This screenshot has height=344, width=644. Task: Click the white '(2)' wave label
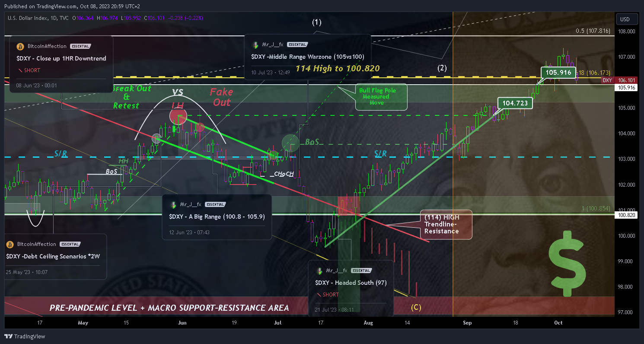click(x=442, y=68)
